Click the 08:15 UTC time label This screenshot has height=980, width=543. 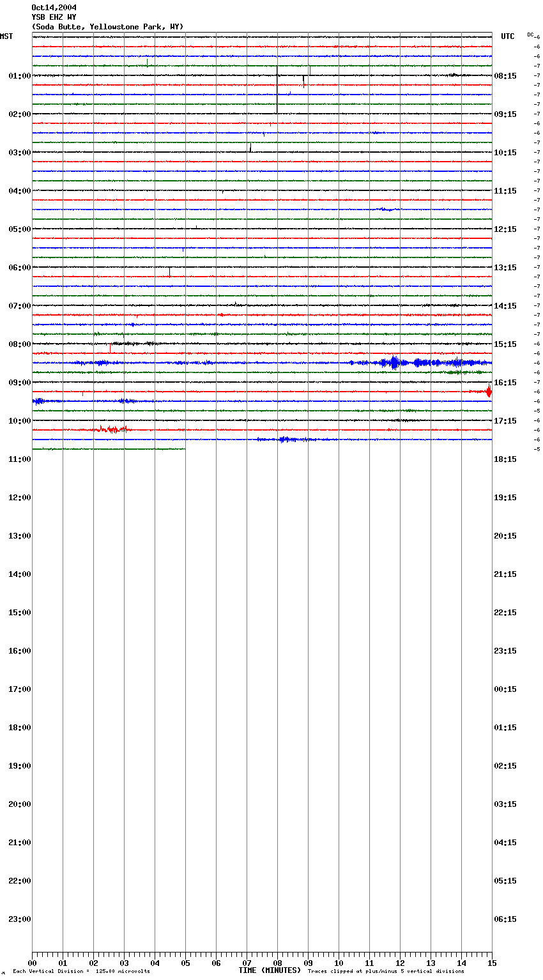[x=505, y=76]
